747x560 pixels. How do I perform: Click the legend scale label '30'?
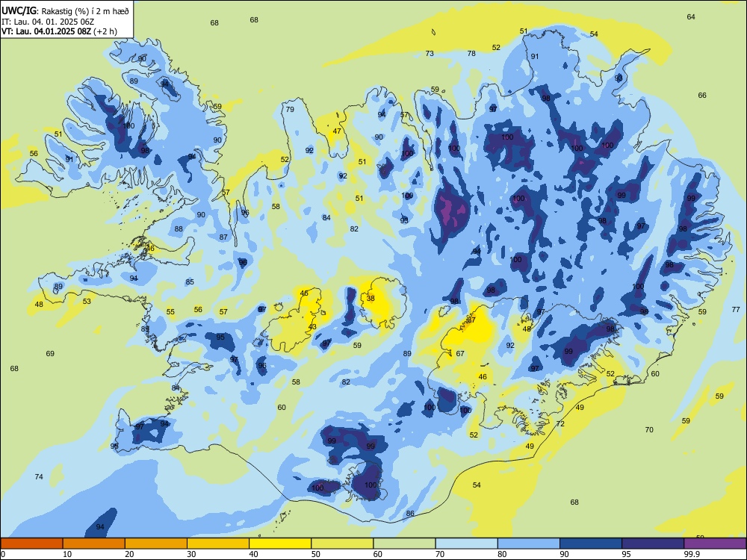[191, 554]
